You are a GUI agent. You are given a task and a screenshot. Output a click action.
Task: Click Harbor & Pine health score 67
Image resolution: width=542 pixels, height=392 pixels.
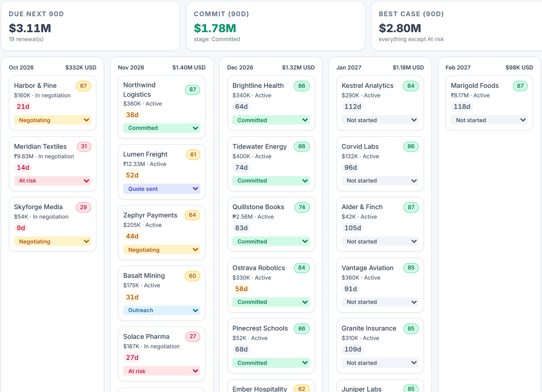83,86
